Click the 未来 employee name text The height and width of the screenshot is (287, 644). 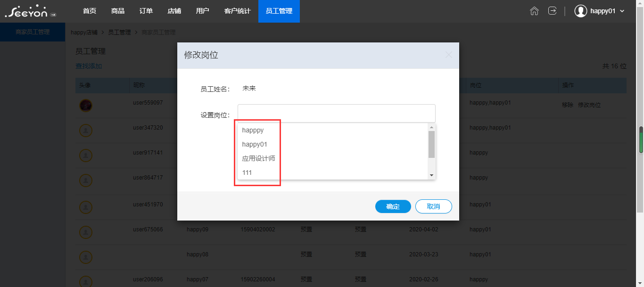coord(249,88)
